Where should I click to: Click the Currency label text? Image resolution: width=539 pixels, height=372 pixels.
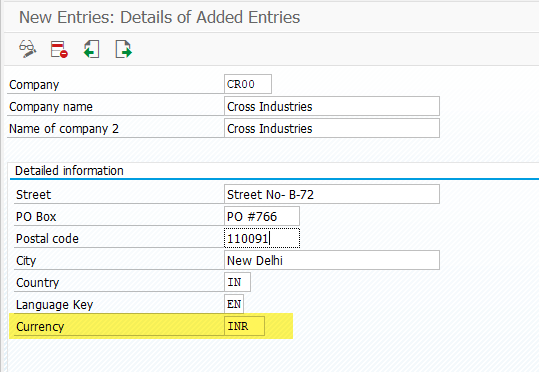(x=40, y=326)
